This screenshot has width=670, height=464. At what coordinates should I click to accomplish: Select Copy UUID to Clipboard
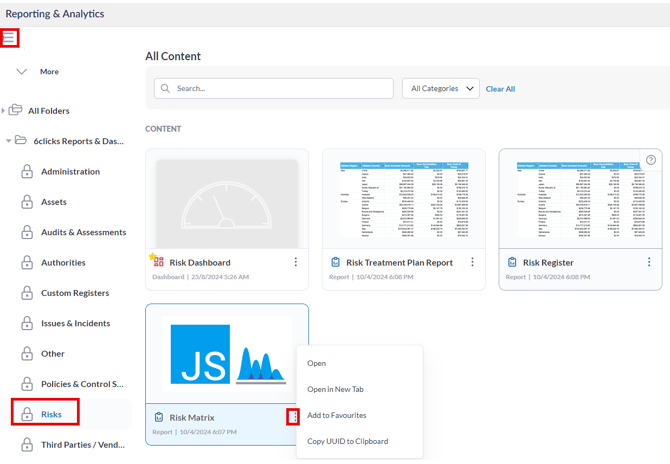pyautogui.click(x=347, y=441)
